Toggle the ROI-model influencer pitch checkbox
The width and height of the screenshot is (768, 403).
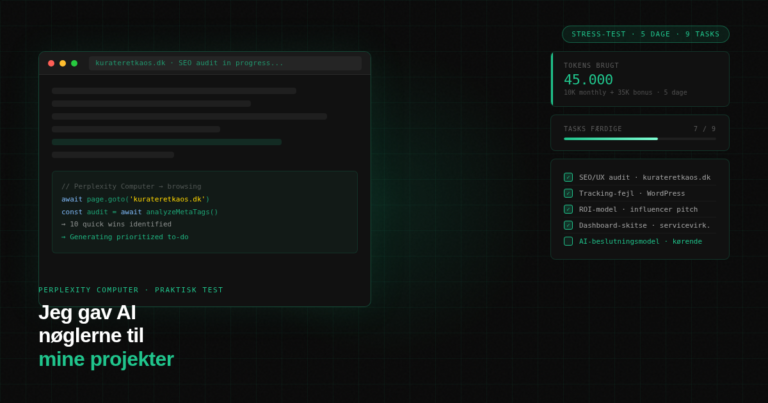coord(568,209)
